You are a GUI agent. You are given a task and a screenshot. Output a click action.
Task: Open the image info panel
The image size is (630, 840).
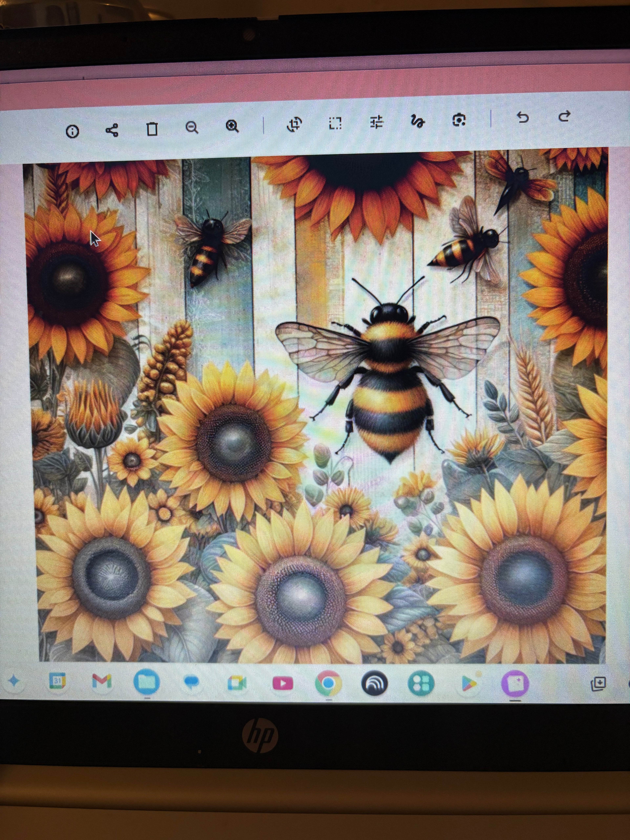(72, 131)
